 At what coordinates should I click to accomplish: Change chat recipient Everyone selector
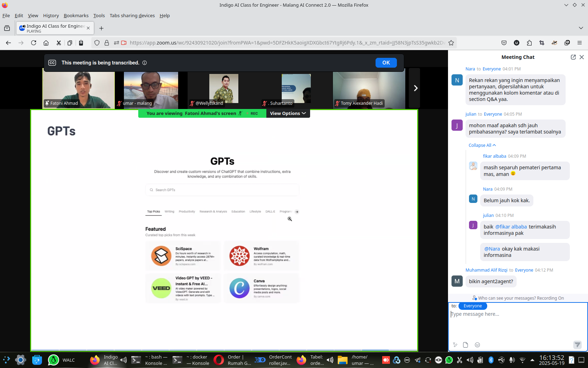point(472,306)
